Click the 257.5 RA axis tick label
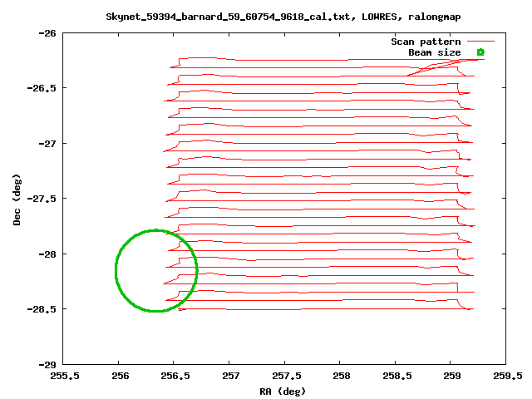 286,376
